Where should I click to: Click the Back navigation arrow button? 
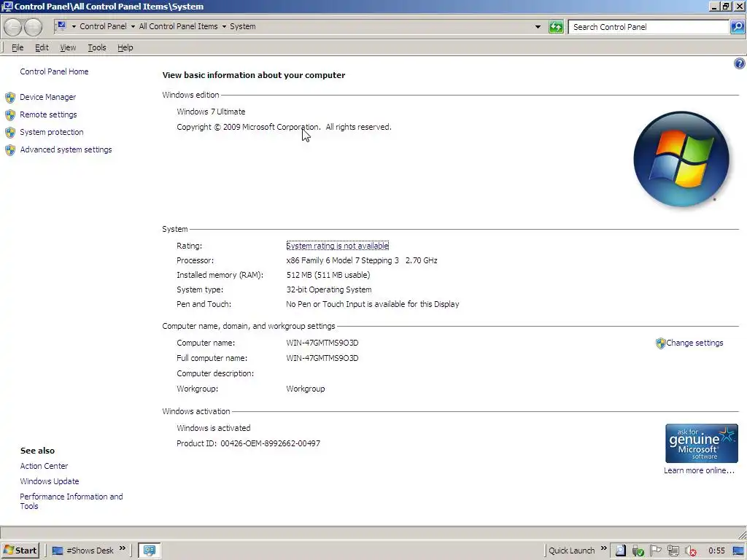click(13, 27)
